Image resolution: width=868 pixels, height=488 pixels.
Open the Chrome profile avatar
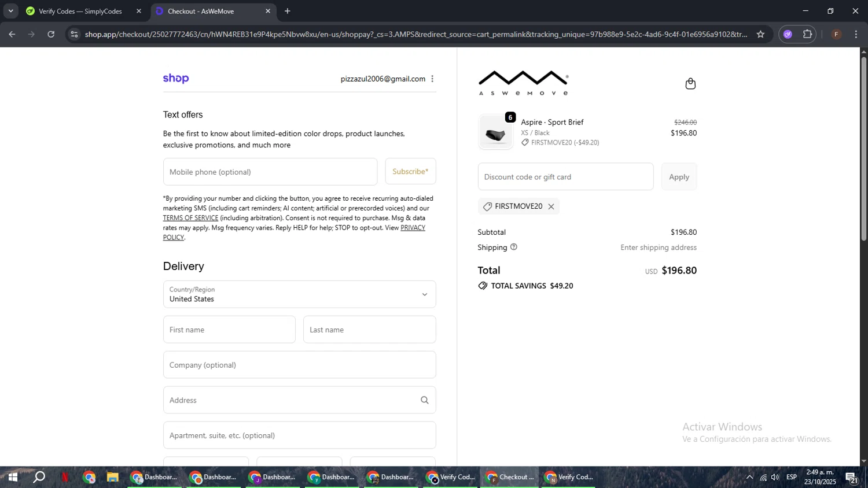tap(836, 34)
